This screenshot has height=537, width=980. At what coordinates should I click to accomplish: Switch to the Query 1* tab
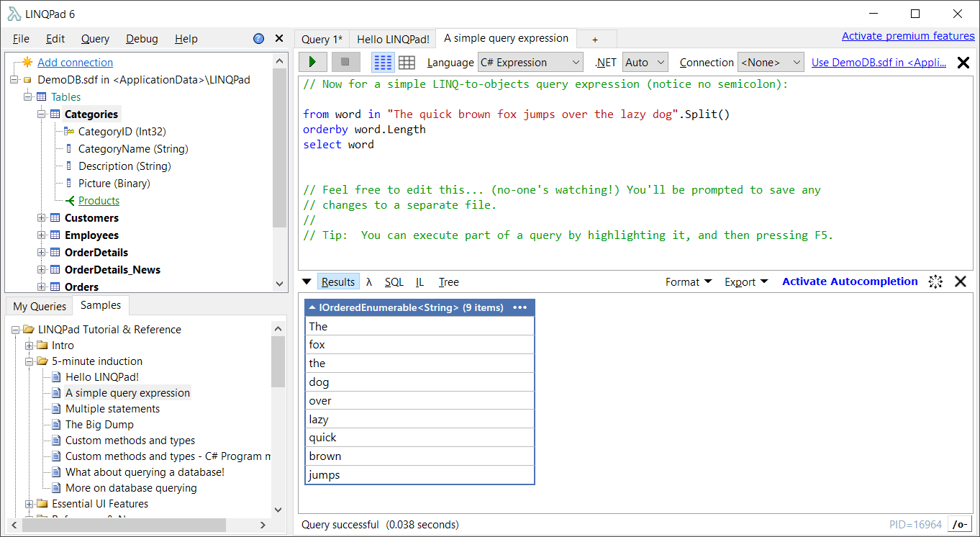pos(322,39)
